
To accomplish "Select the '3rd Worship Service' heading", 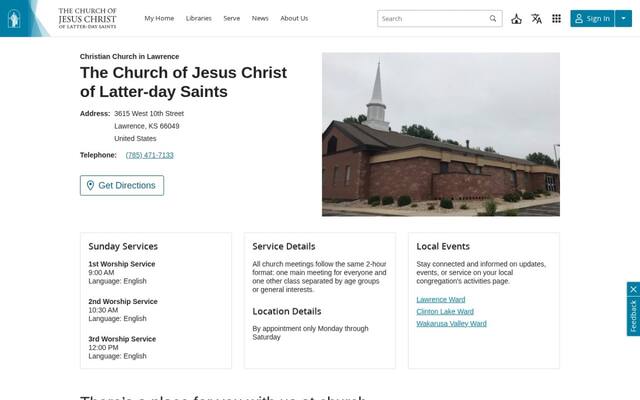I will pos(122,339).
